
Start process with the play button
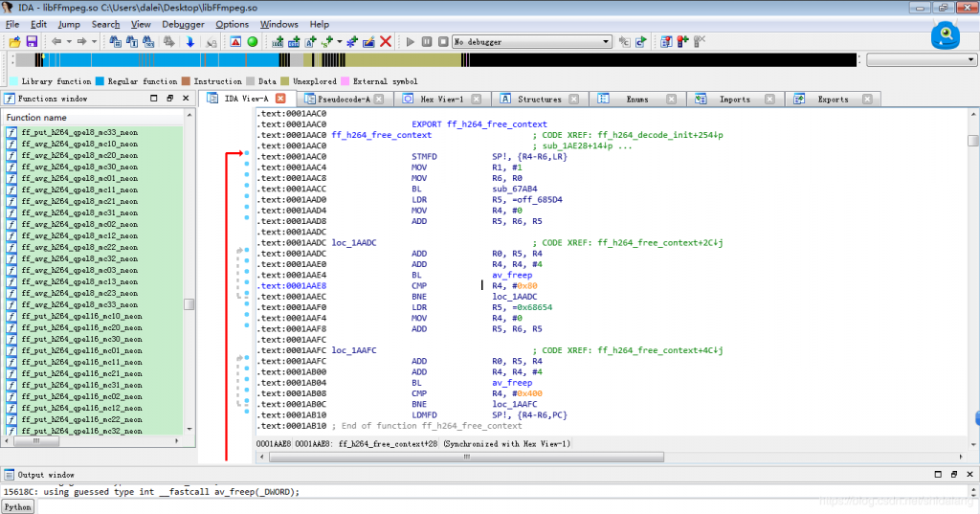[411, 42]
